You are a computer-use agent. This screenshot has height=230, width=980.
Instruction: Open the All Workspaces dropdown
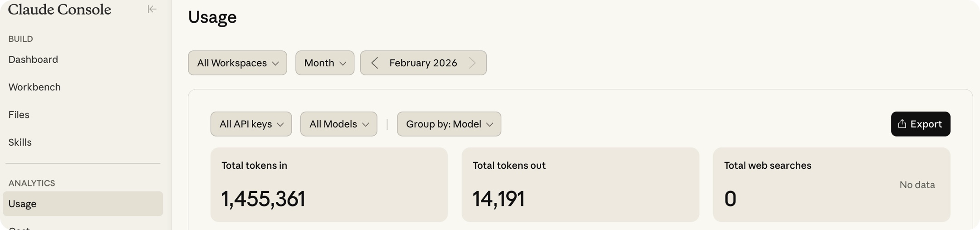[237, 63]
